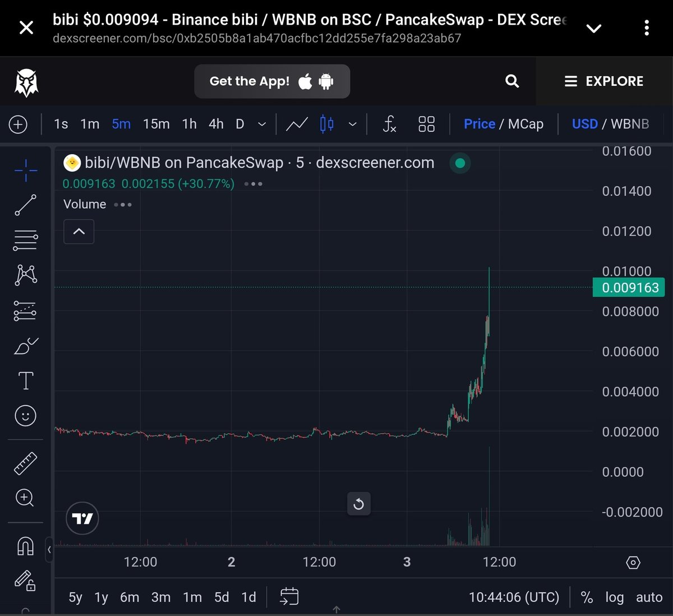The width and height of the screenshot is (673, 616).
Task: Select the forecasting position tool
Action: (26, 311)
